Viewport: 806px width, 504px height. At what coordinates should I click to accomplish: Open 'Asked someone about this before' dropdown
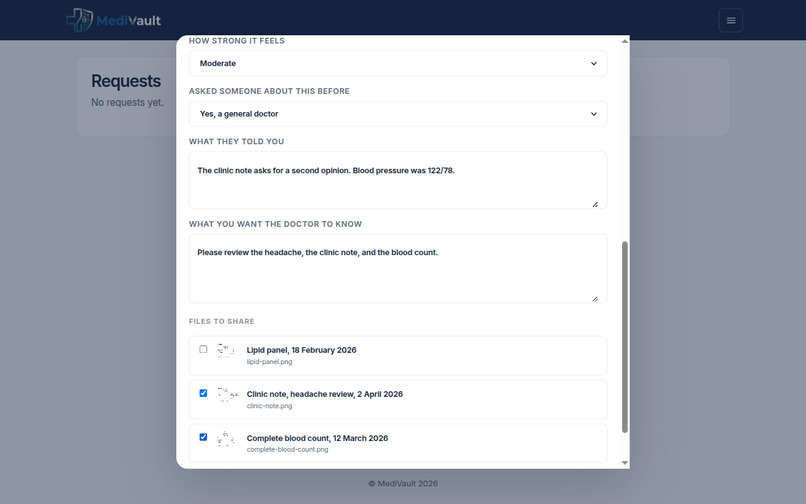click(398, 114)
